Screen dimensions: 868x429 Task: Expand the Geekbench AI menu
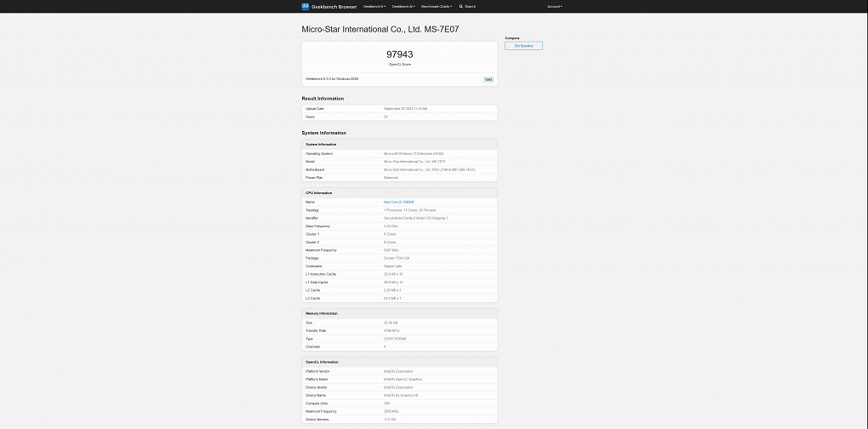(403, 6)
